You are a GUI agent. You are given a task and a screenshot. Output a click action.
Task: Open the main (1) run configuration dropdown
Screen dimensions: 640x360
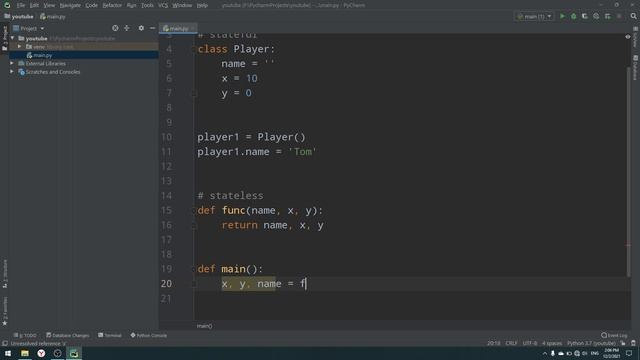point(534,16)
